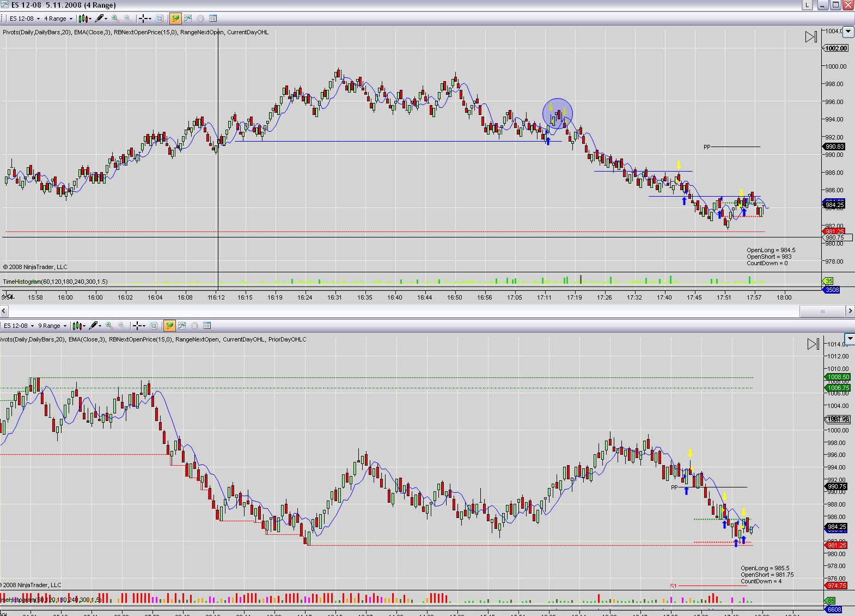Open the ES 12-08 instrument dropdown, top chart

pyautogui.click(x=25, y=19)
